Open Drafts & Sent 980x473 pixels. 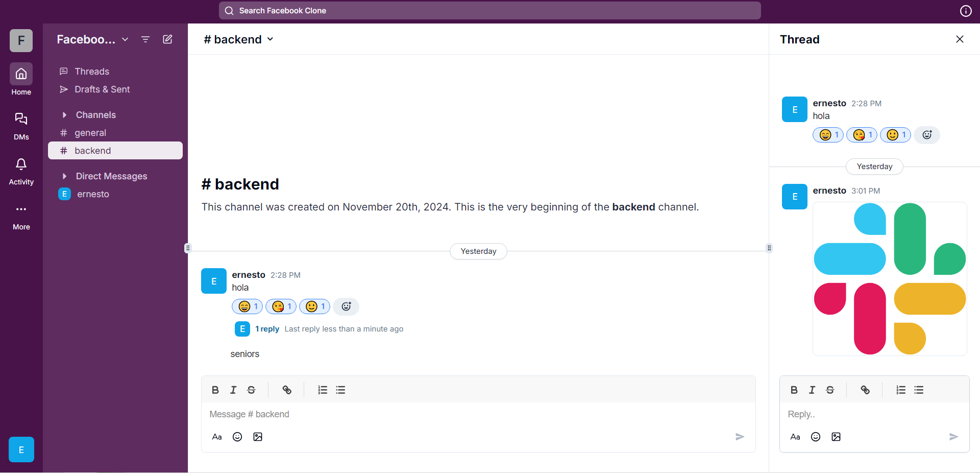115,89
